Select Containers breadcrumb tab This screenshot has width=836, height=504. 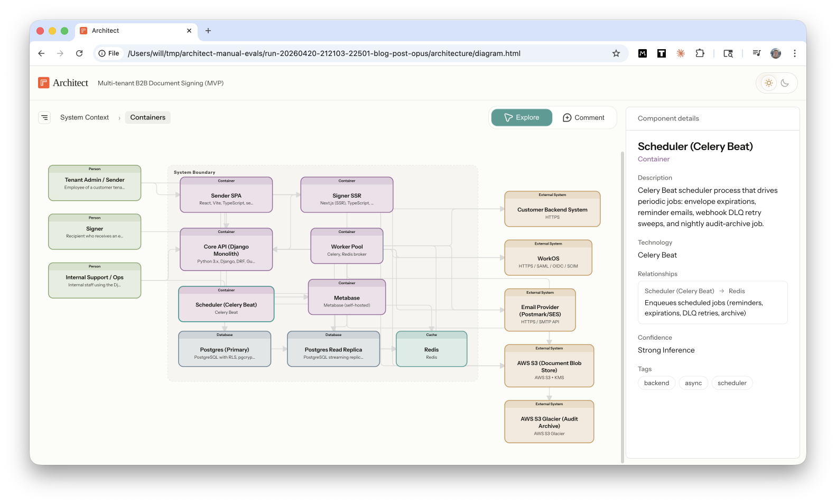pos(147,117)
